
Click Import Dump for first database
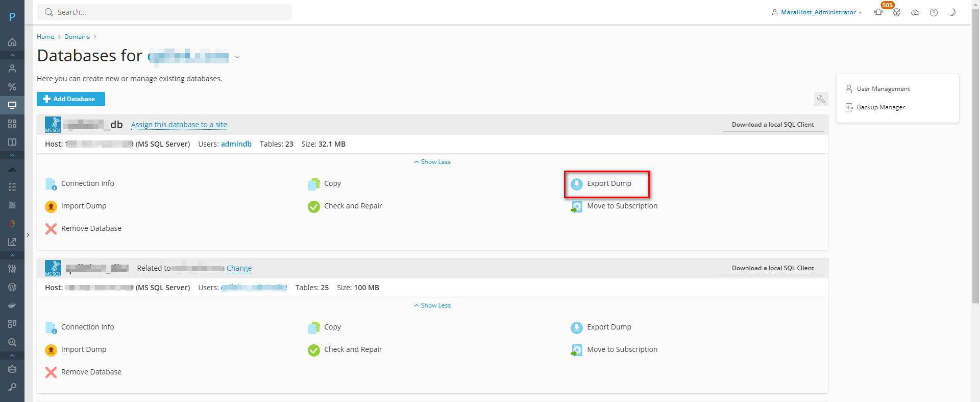pyautogui.click(x=76, y=206)
